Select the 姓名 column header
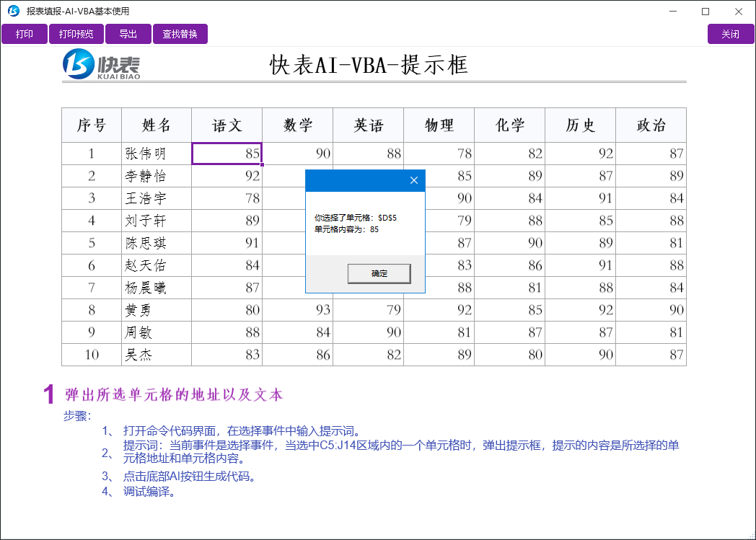 pyautogui.click(x=157, y=125)
